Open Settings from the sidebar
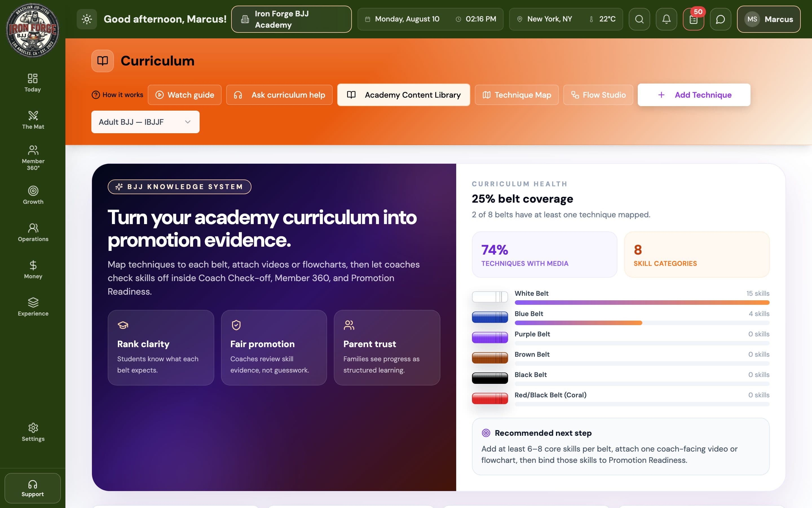Image resolution: width=812 pixels, height=508 pixels. [x=32, y=432]
